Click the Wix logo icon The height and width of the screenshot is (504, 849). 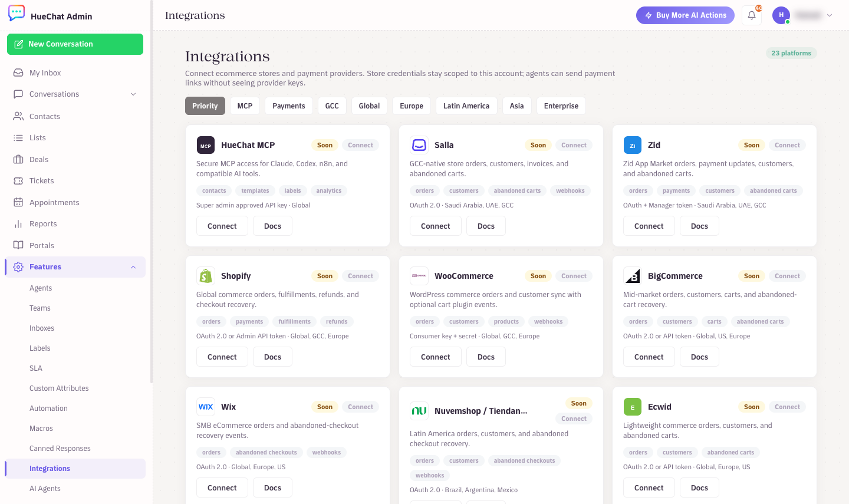(205, 407)
